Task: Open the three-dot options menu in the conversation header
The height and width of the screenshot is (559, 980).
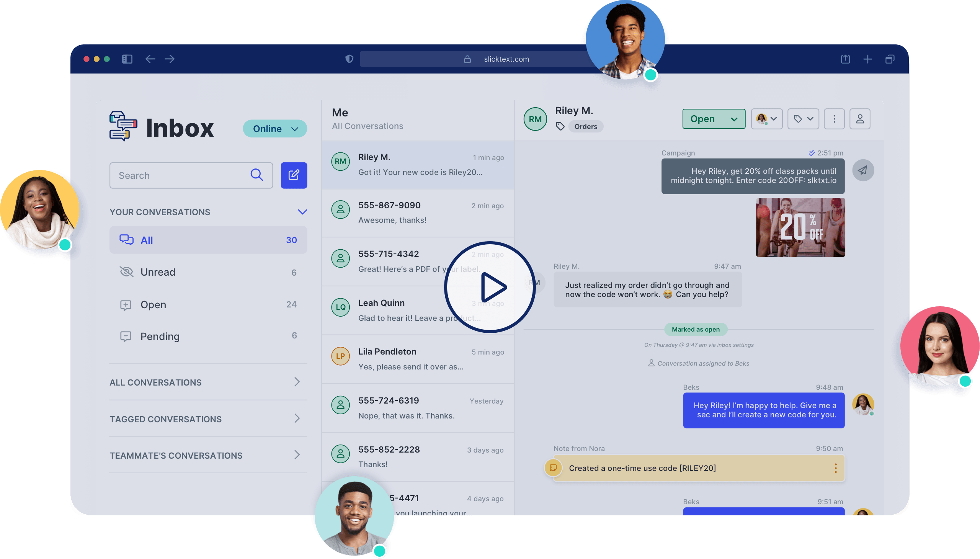Action: pyautogui.click(x=834, y=119)
